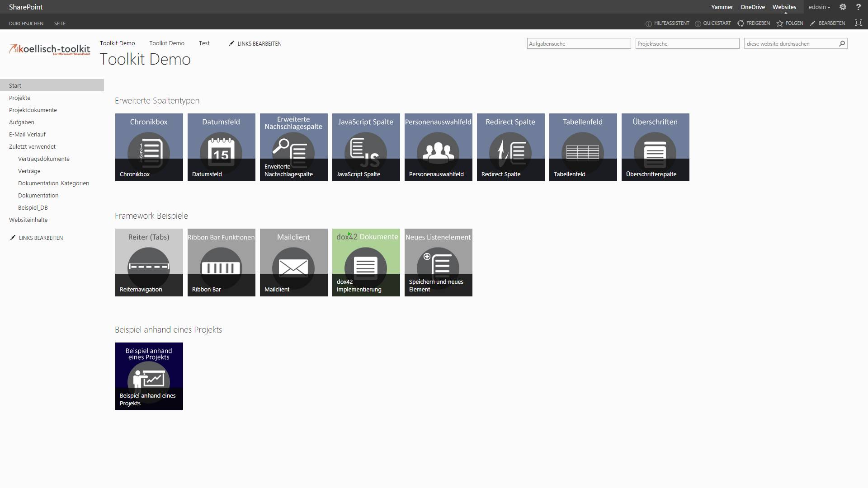The width and height of the screenshot is (868, 488).
Task: Click the Toolkit Demo page title
Action: pyautogui.click(x=145, y=59)
